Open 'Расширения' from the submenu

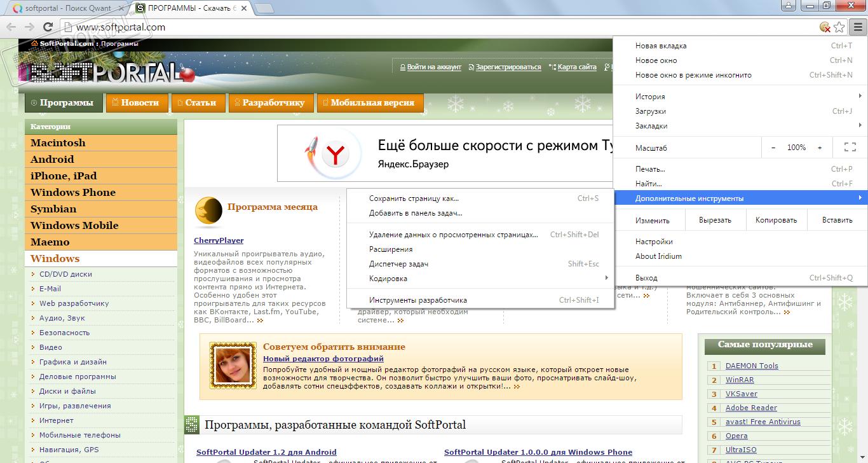click(480, 249)
